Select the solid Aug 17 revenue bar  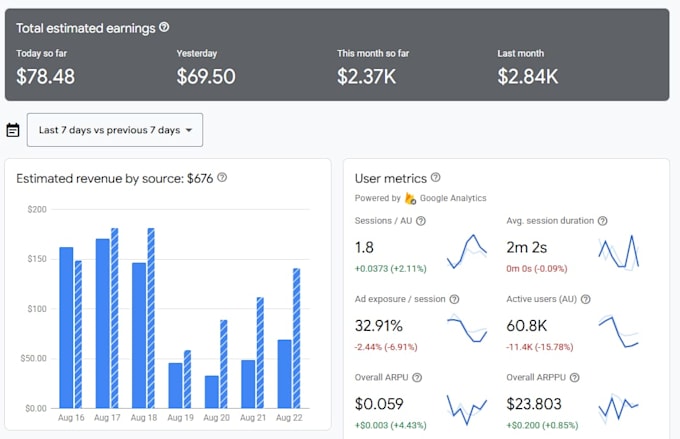pos(103,323)
